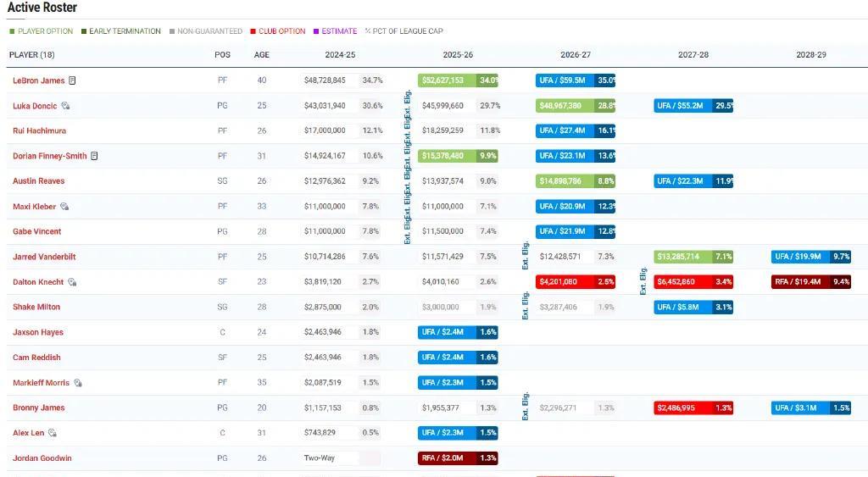
Task: Click Knecht's $4,201,080 club option cell
Action: tap(576, 282)
